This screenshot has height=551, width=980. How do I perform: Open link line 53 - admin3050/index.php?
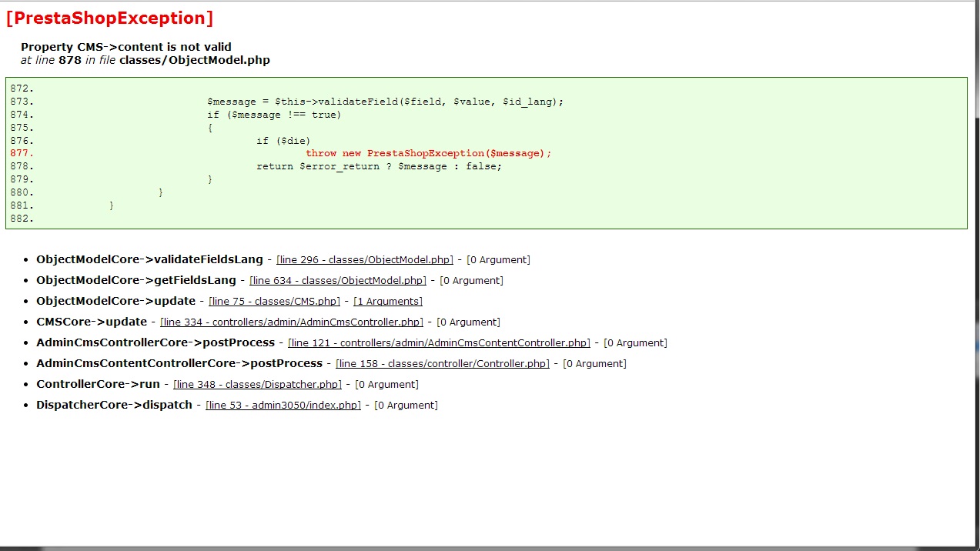pyautogui.click(x=283, y=406)
